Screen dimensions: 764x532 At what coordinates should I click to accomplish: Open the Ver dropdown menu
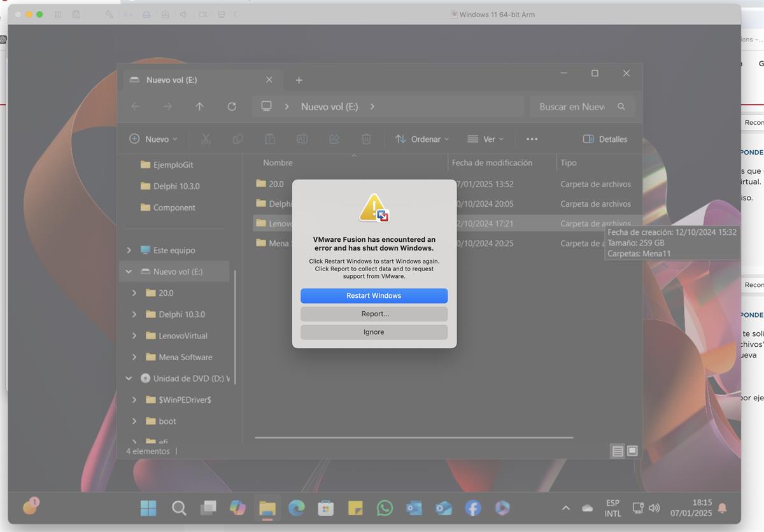[485, 139]
